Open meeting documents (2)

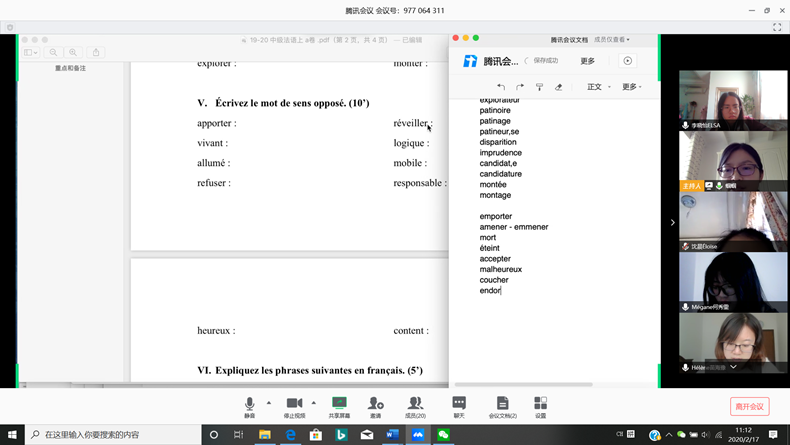[502, 406]
